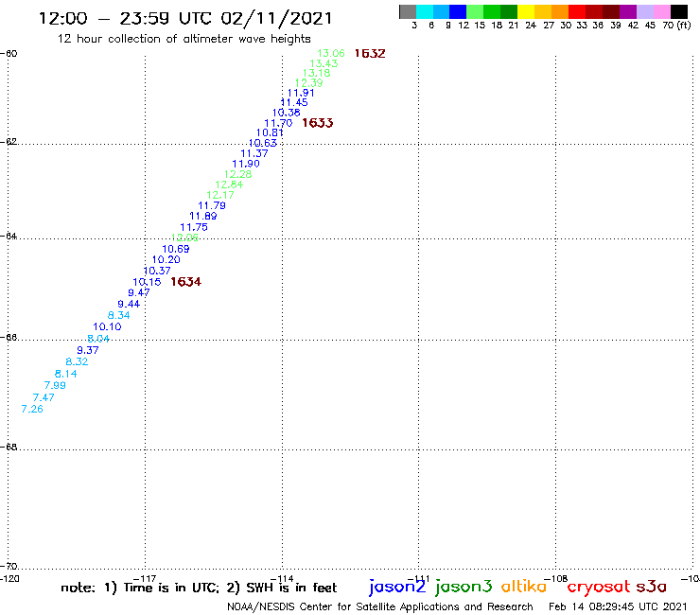Select the 10.63 value
The height and width of the screenshot is (615, 700).
pyautogui.click(x=263, y=143)
